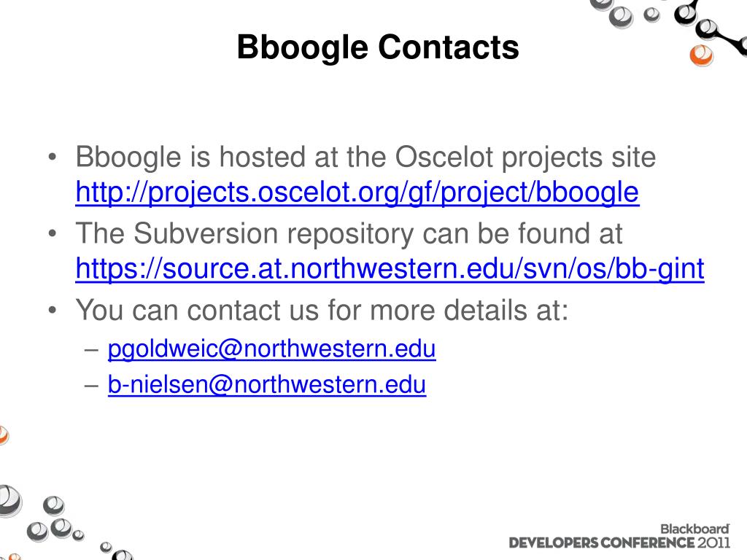
Task: Open the source.at.northwestern.edu Subversion repository link
Action: (x=390, y=269)
